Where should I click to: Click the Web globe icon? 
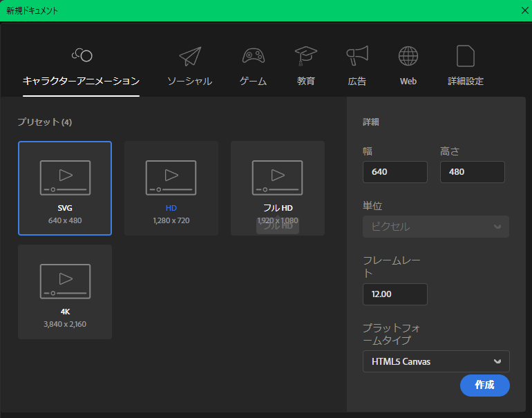408,56
